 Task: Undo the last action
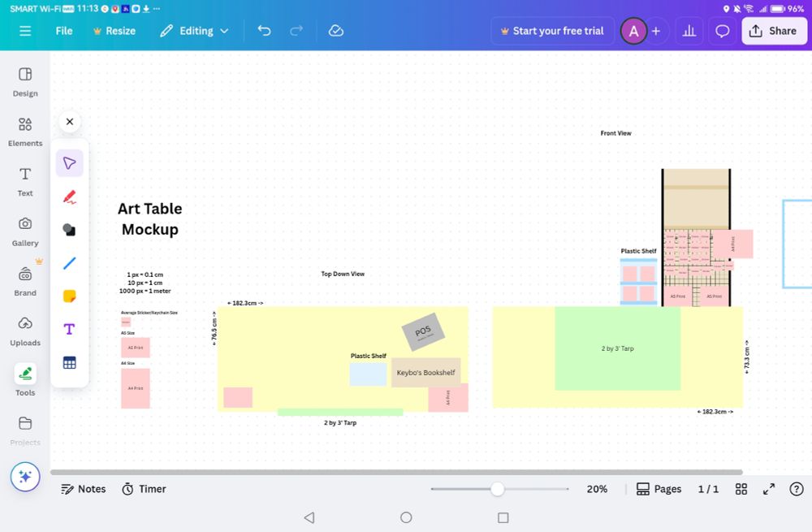tap(264, 31)
